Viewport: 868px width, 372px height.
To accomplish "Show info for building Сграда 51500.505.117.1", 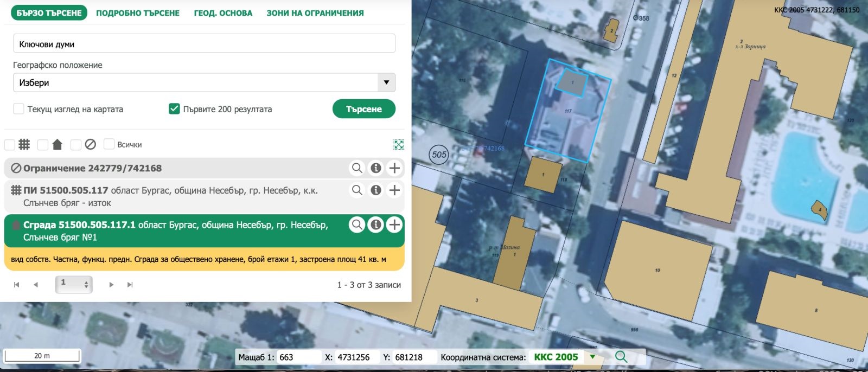I will coord(376,225).
